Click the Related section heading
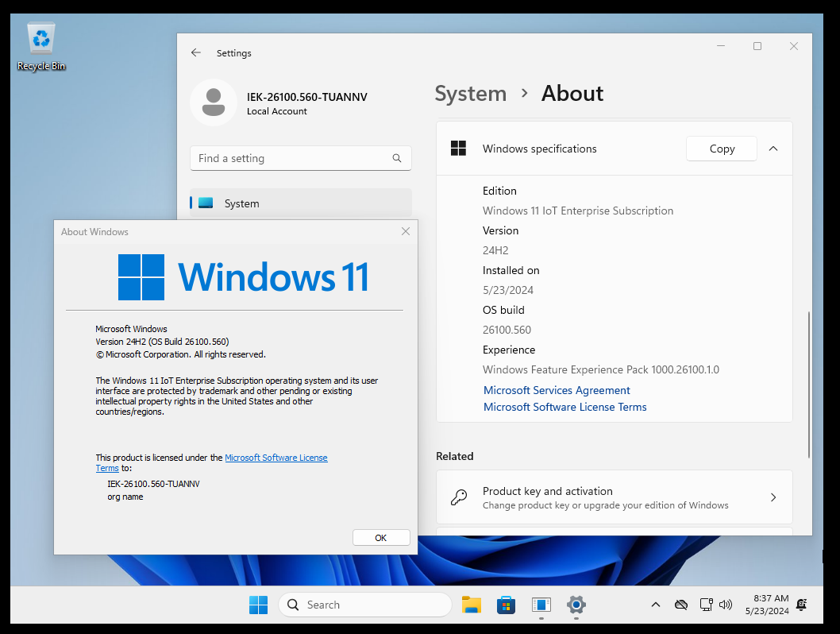 point(455,456)
